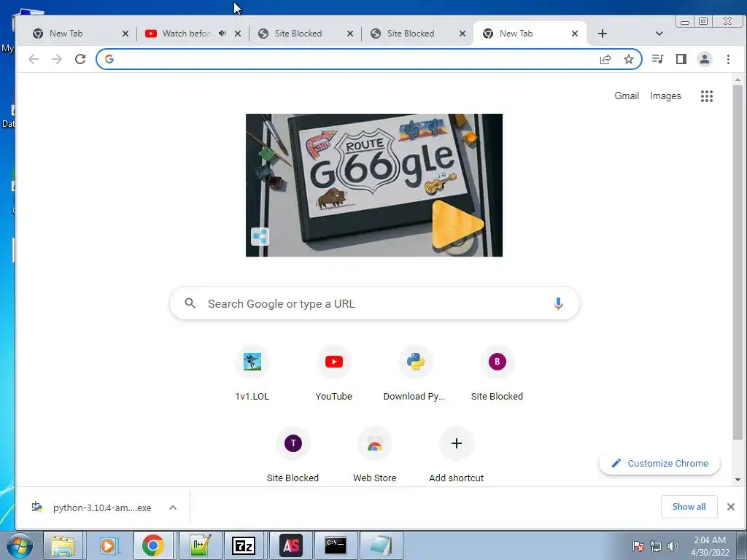Close the first Site Blocked tab
This screenshot has width=747, height=560.
[x=350, y=34]
